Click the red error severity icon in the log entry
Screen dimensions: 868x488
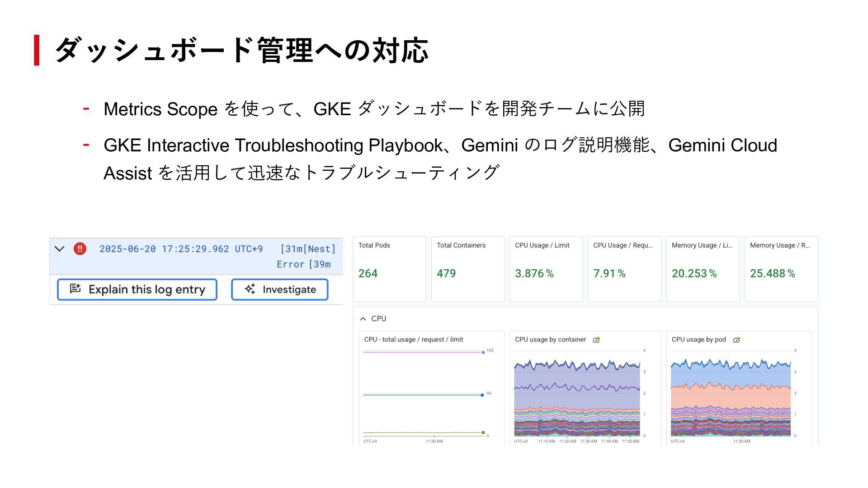(80, 249)
